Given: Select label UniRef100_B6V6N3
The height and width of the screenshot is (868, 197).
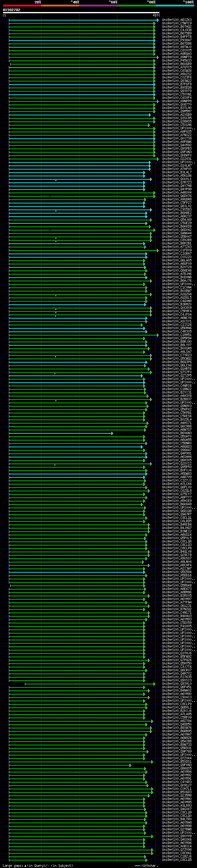Looking at the screenshot, I should [177, 433].
